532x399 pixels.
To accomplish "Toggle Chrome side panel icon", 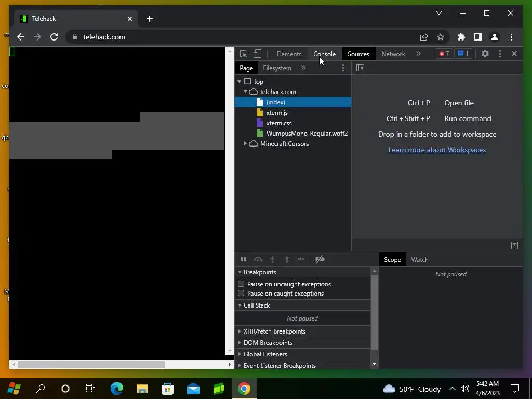I will [478, 37].
